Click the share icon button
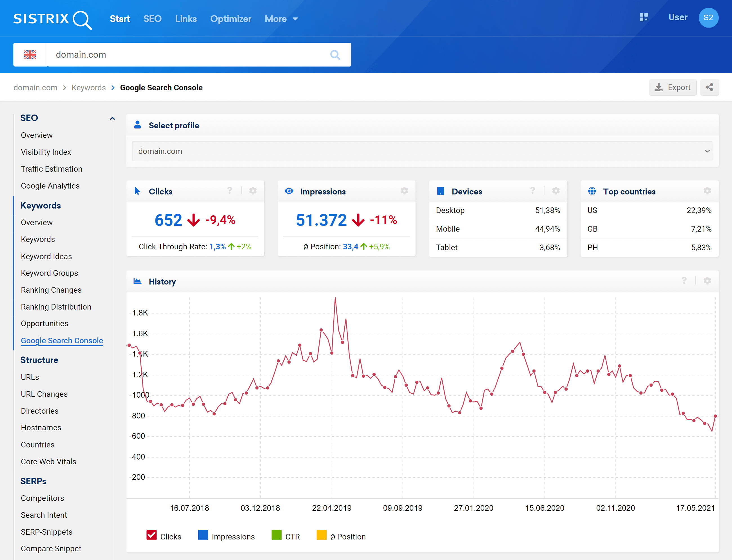Viewport: 732px width, 560px height. point(709,87)
